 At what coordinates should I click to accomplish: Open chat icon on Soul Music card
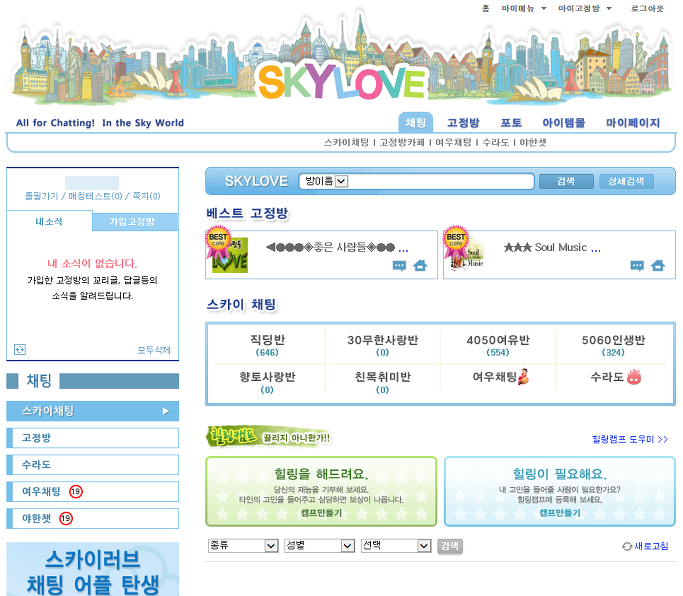(x=637, y=265)
